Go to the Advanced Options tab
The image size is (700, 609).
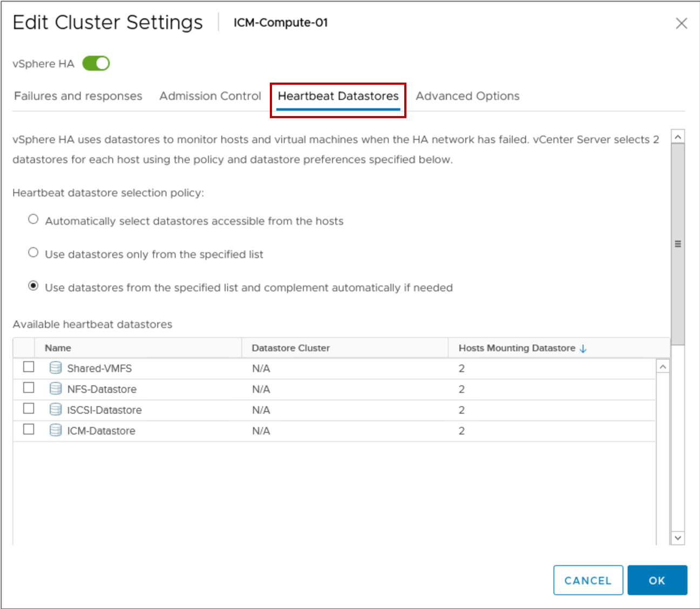467,96
